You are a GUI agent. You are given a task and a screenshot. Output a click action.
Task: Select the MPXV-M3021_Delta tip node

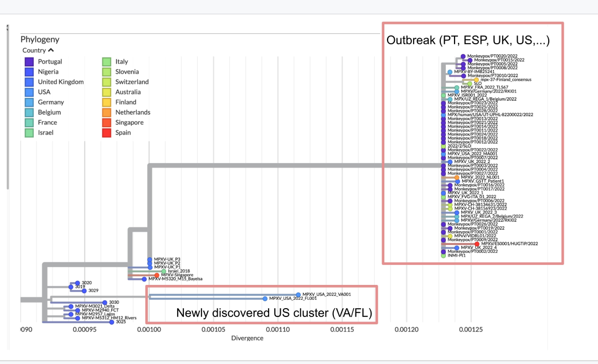[71, 306]
